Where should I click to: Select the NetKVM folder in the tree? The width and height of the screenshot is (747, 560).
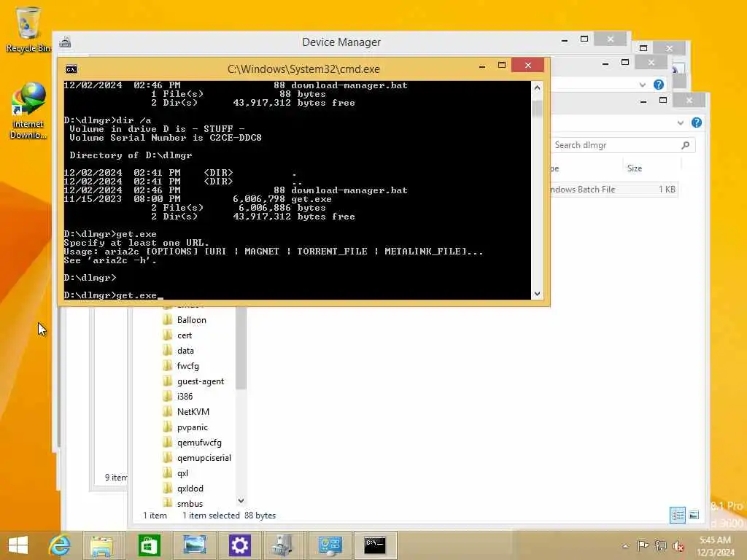(x=193, y=411)
